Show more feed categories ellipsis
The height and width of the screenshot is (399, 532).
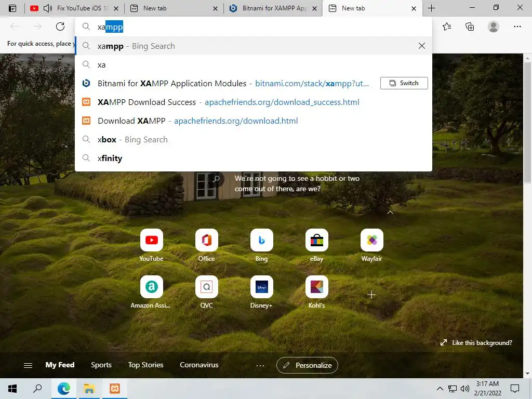click(x=260, y=365)
